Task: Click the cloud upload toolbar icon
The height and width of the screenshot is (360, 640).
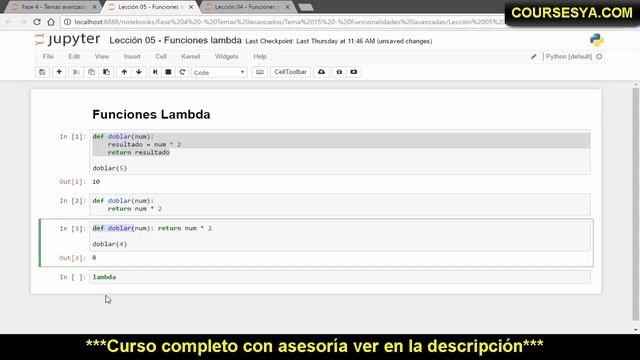Action: (322, 72)
